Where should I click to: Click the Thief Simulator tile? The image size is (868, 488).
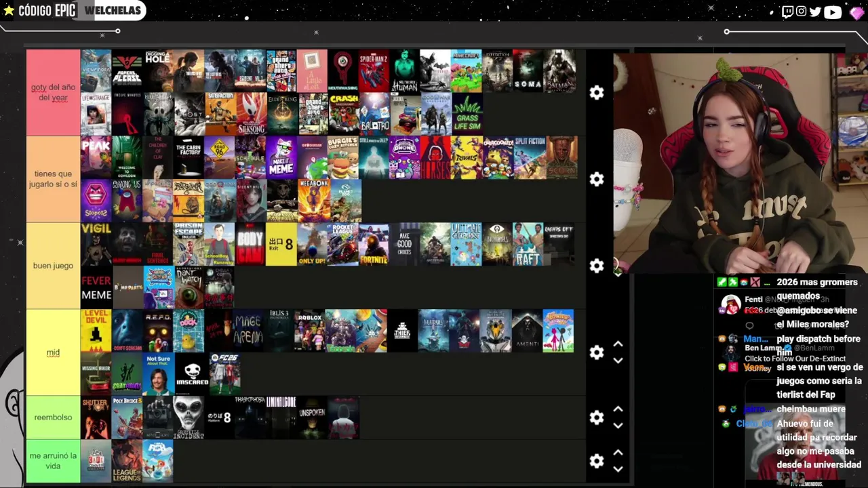(403, 331)
